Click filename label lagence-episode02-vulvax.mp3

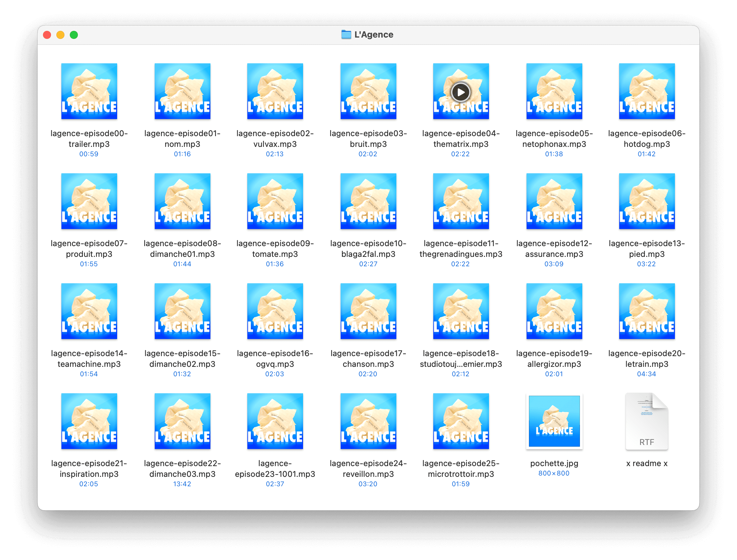275,139
